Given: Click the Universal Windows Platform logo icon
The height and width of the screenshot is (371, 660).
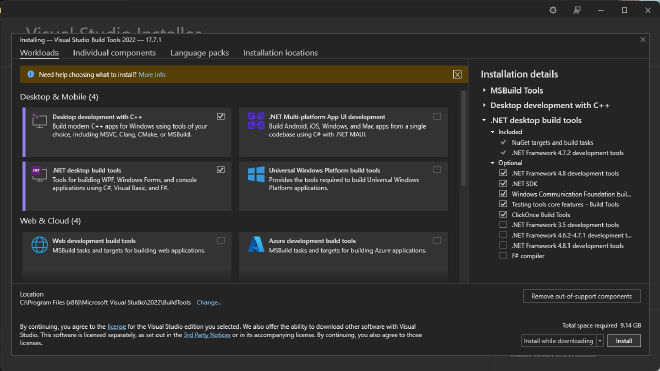Looking at the screenshot, I should pos(256,174).
